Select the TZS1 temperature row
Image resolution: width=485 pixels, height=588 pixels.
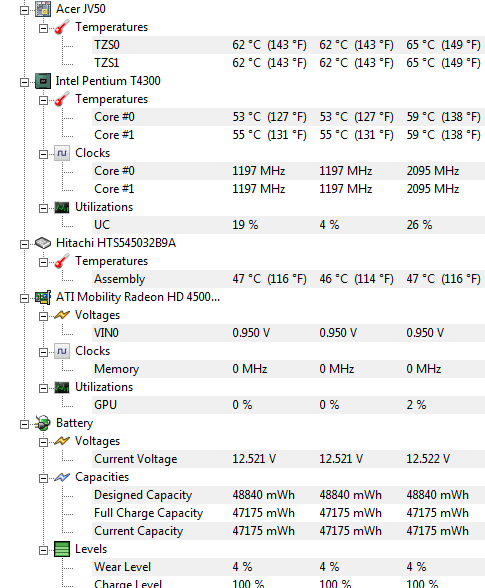pyautogui.click(x=288, y=63)
